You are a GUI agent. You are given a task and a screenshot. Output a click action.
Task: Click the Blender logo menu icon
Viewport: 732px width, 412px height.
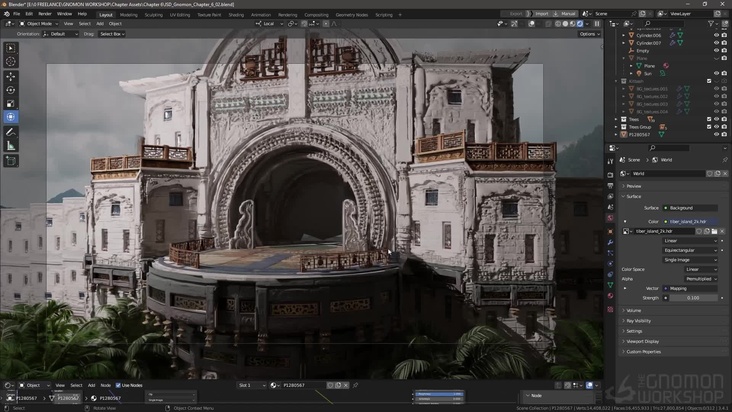tap(7, 14)
